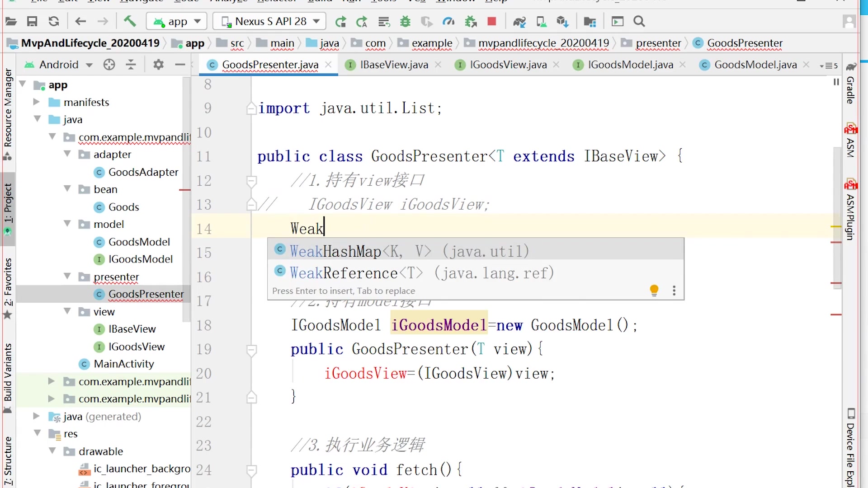This screenshot has height=488, width=868.
Task: Expand the manifests folder
Action: tap(36, 102)
